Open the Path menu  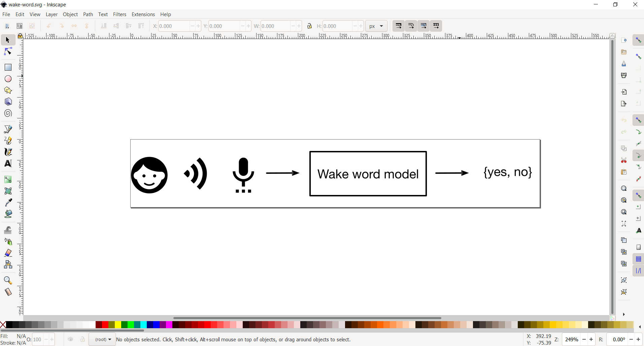[88, 14]
